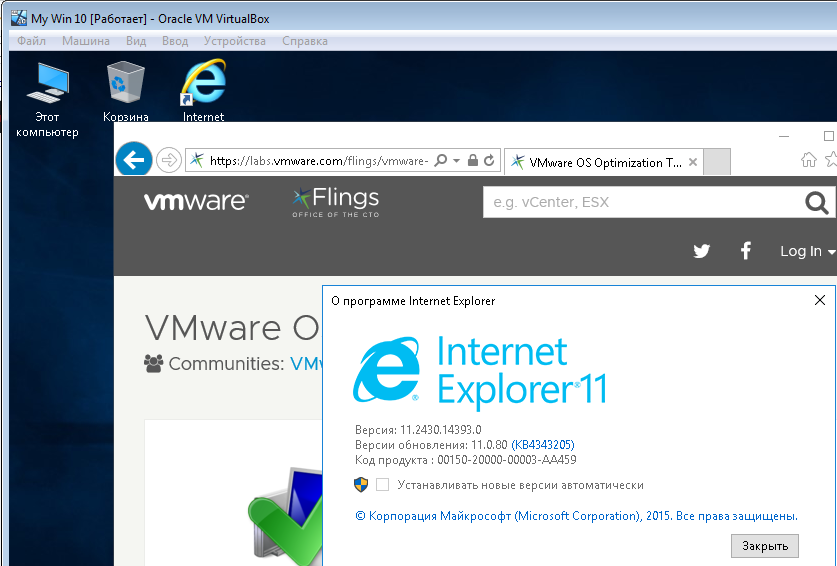The width and height of the screenshot is (837, 566).
Task: Submit search with magnifier button
Action: (x=816, y=202)
